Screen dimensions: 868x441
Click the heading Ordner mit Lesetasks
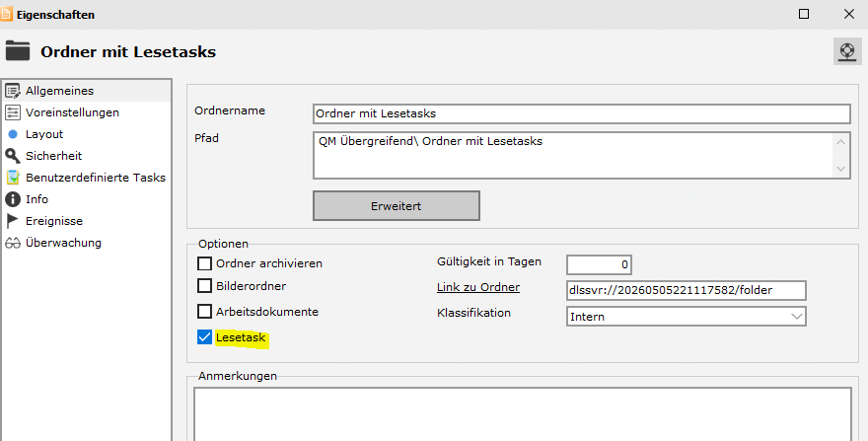[128, 52]
